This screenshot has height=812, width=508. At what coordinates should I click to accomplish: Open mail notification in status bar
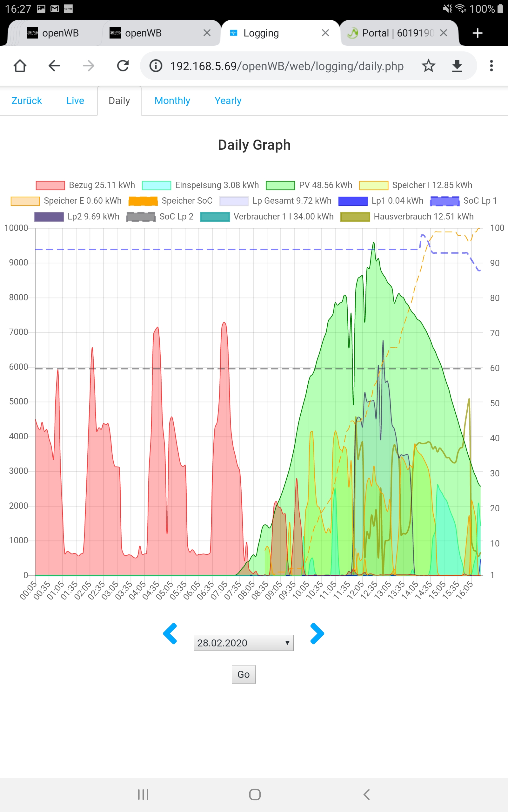54,9
